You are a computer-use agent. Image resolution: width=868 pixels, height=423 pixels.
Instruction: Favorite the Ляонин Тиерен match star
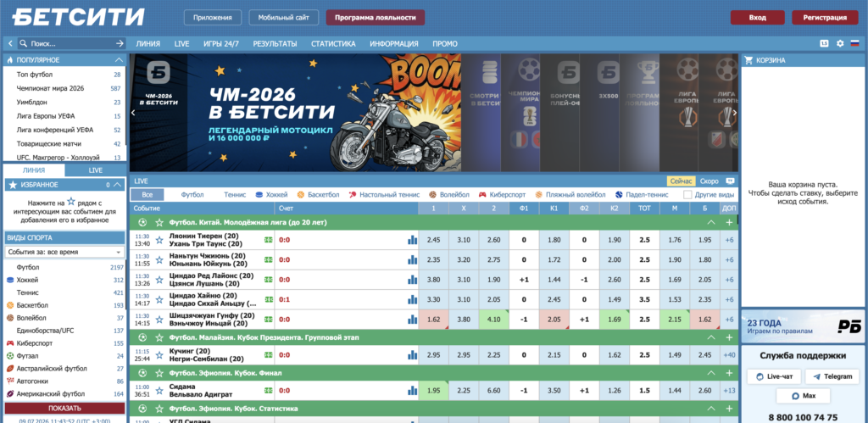point(159,240)
